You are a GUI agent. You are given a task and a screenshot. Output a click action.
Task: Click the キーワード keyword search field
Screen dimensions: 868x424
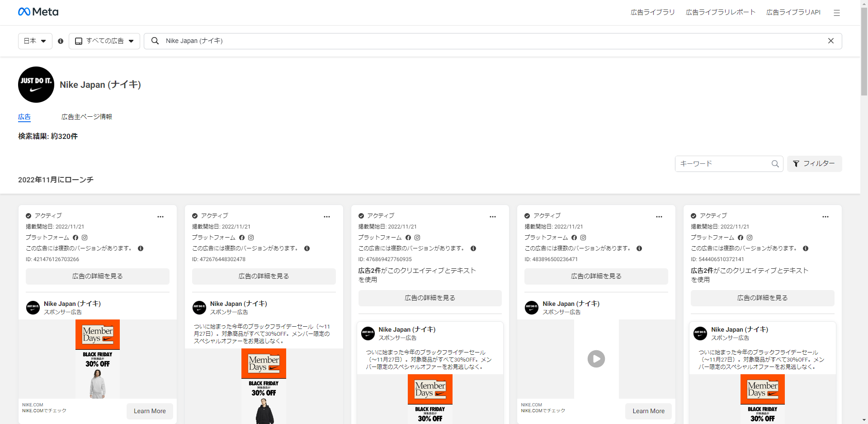point(723,164)
